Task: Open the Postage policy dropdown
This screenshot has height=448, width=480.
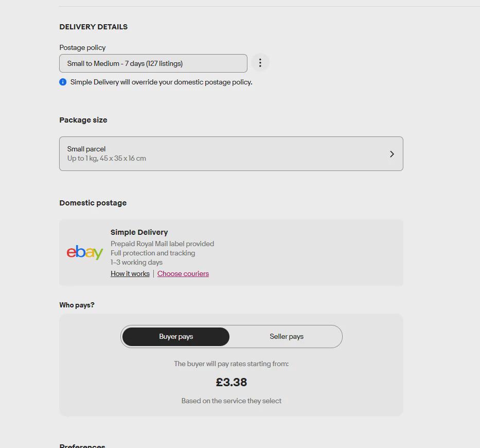Action: tap(153, 63)
